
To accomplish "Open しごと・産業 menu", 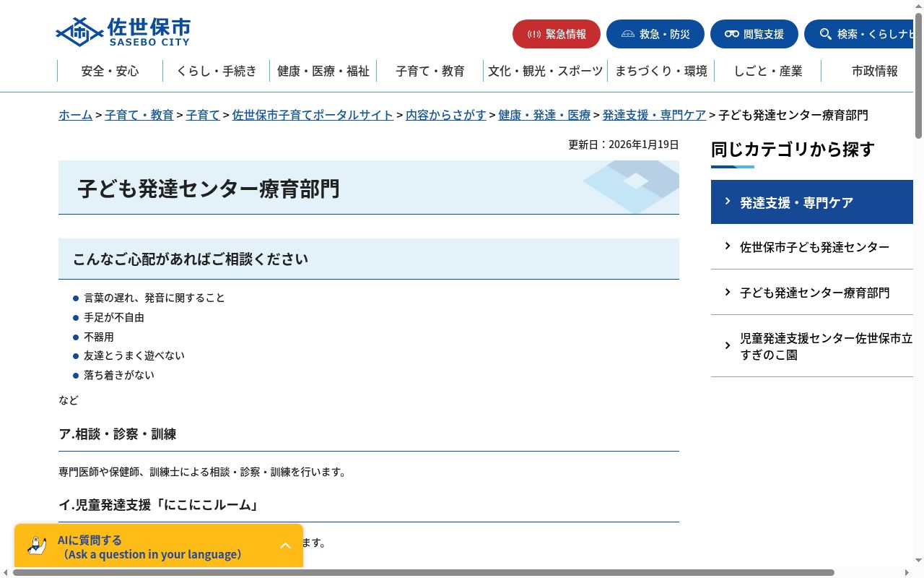I will (768, 71).
